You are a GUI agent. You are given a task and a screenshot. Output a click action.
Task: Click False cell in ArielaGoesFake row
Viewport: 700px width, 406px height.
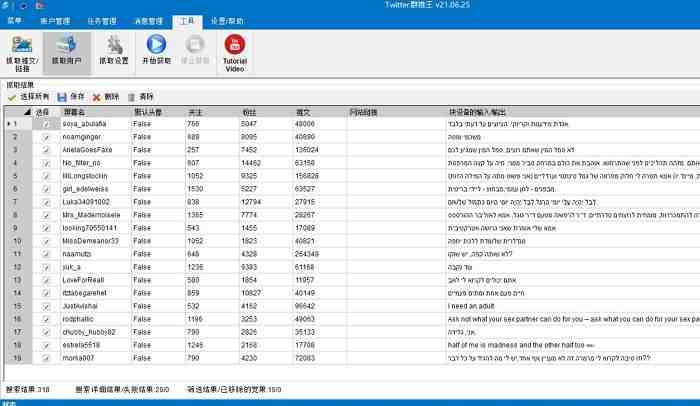point(142,150)
